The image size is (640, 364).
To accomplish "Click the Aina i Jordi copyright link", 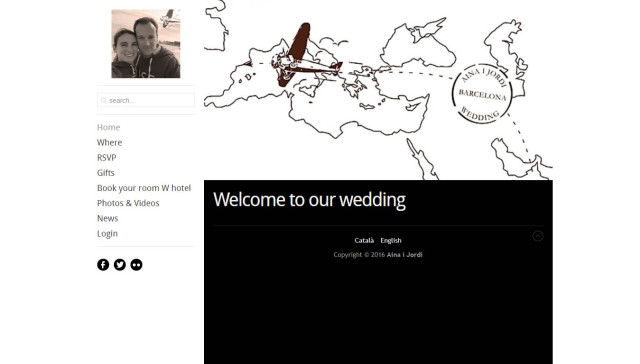I will tap(404, 255).
